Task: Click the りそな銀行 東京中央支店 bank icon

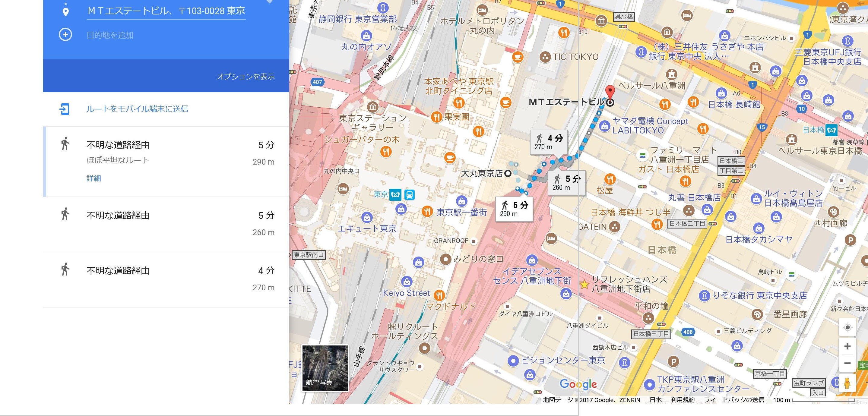Action: coord(704,296)
